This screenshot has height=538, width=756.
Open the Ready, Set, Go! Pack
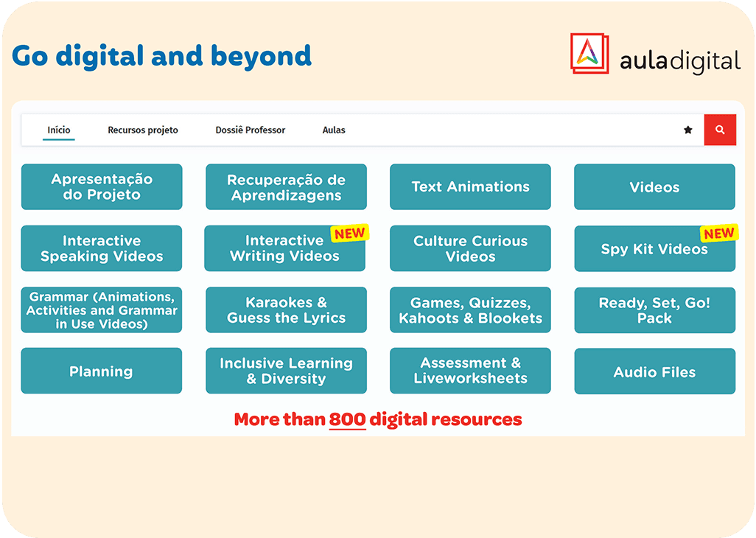tap(654, 310)
